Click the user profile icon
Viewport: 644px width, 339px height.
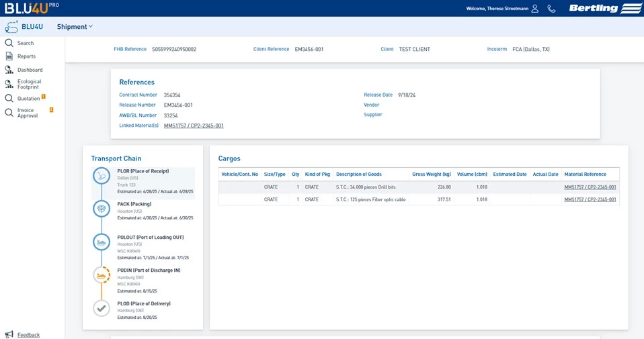point(535,9)
